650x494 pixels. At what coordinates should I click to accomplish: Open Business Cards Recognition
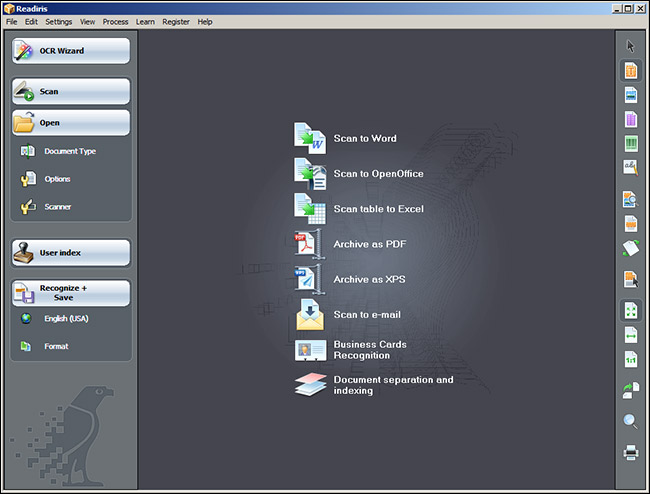[310, 349]
